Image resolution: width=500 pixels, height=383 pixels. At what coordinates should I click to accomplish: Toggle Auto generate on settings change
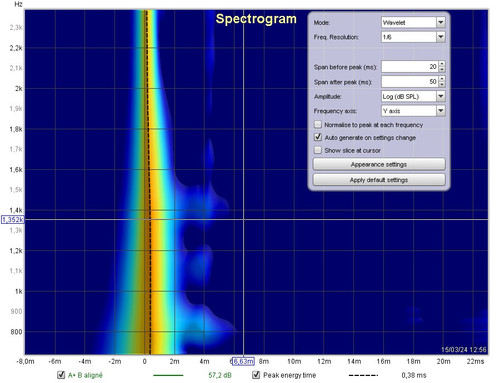tap(318, 137)
